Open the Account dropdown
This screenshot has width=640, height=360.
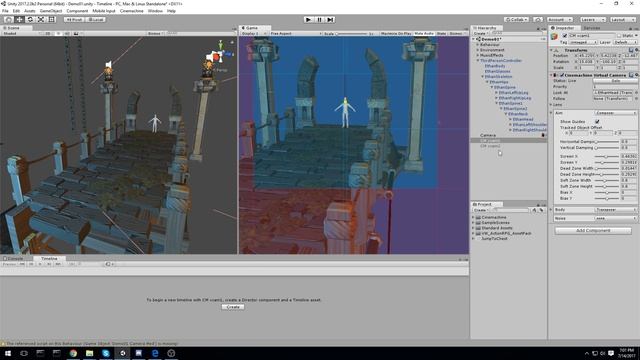point(560,19)
